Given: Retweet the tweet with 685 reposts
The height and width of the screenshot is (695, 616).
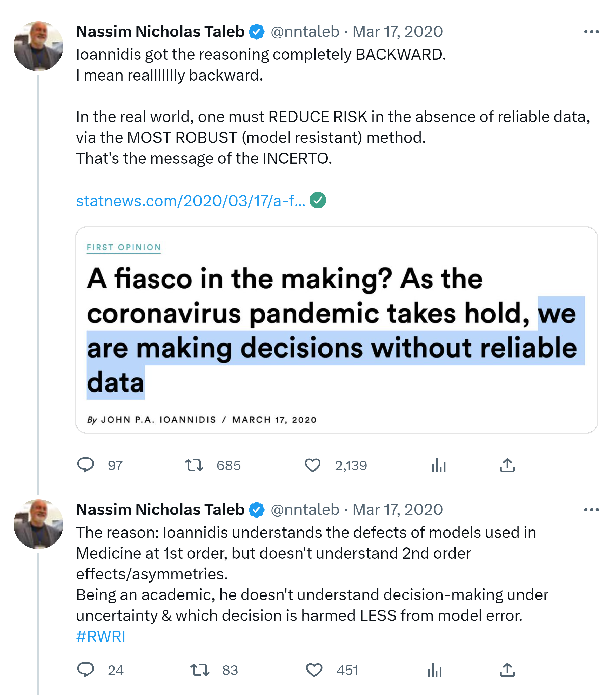Looking at the screenshot, I should coord(194,465).
